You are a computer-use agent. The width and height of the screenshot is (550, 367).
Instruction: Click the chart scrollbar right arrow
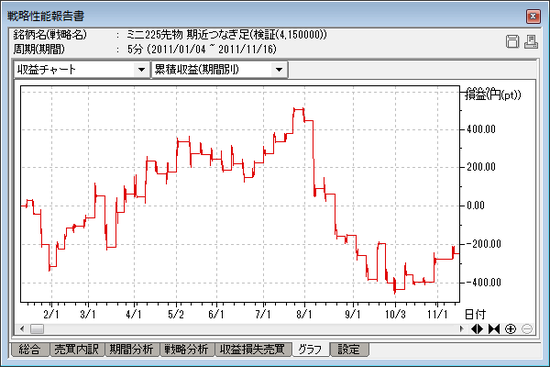[461, 329]
